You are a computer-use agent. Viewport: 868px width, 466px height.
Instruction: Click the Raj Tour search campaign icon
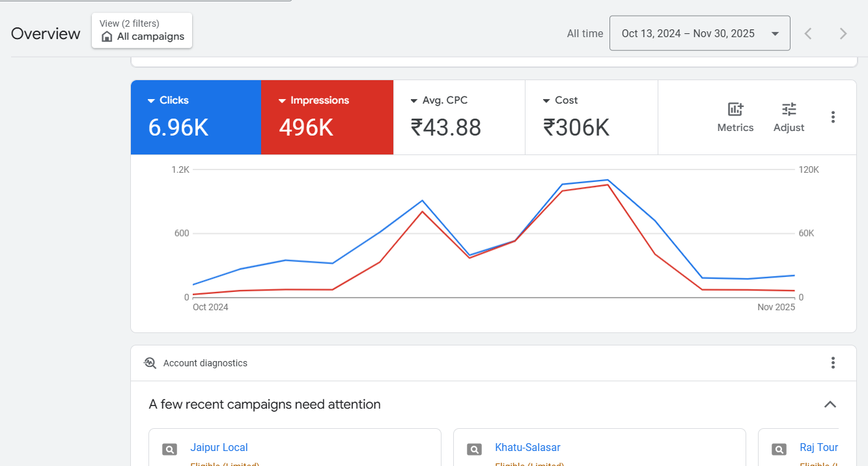coord(779,449)
